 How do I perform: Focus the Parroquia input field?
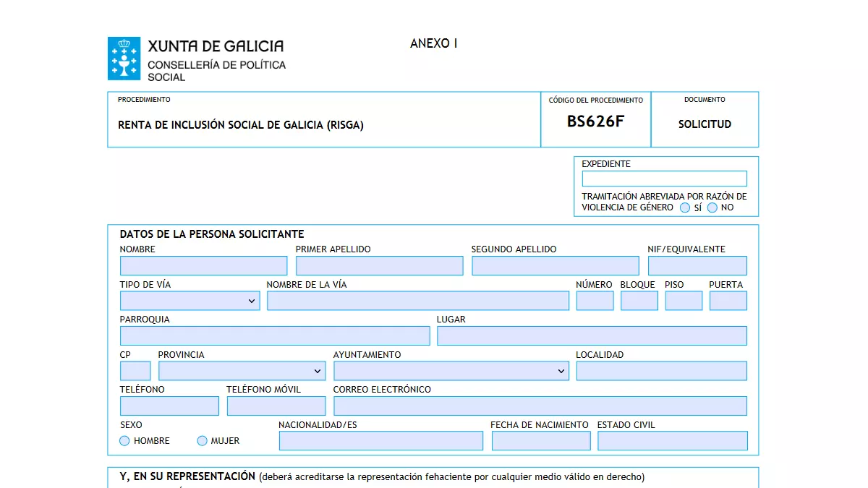pyautogui.click(x=275, y=335)
